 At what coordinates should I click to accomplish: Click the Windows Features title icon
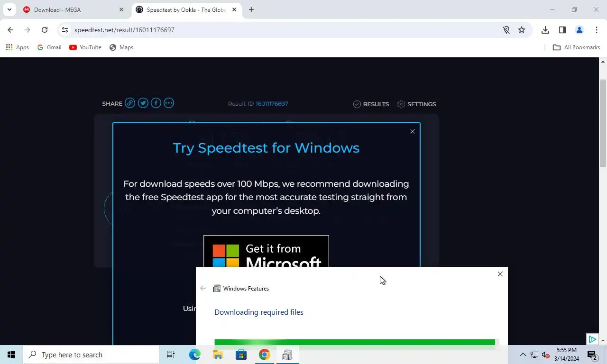(217, 288)
